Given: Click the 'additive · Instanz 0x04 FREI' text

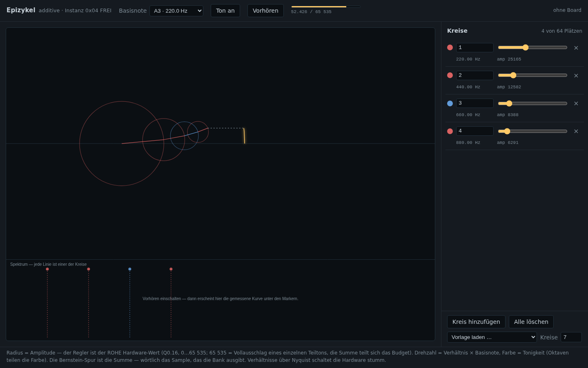Looking at the screenshot, I should [x=75, y=11].
